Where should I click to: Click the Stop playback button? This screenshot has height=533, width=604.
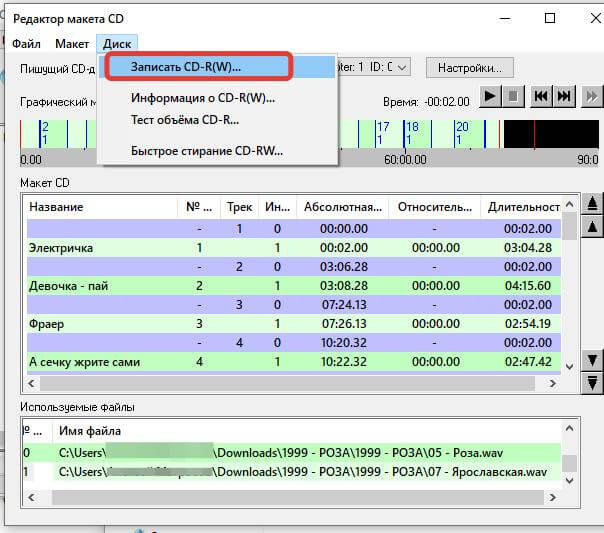tap(513, 96)
